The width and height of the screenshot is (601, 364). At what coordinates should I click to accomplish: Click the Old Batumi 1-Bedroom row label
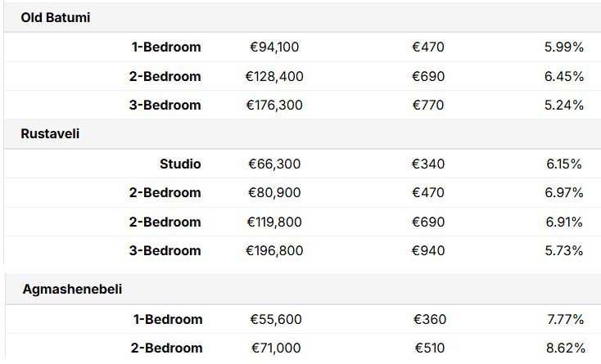coord(166,47)
